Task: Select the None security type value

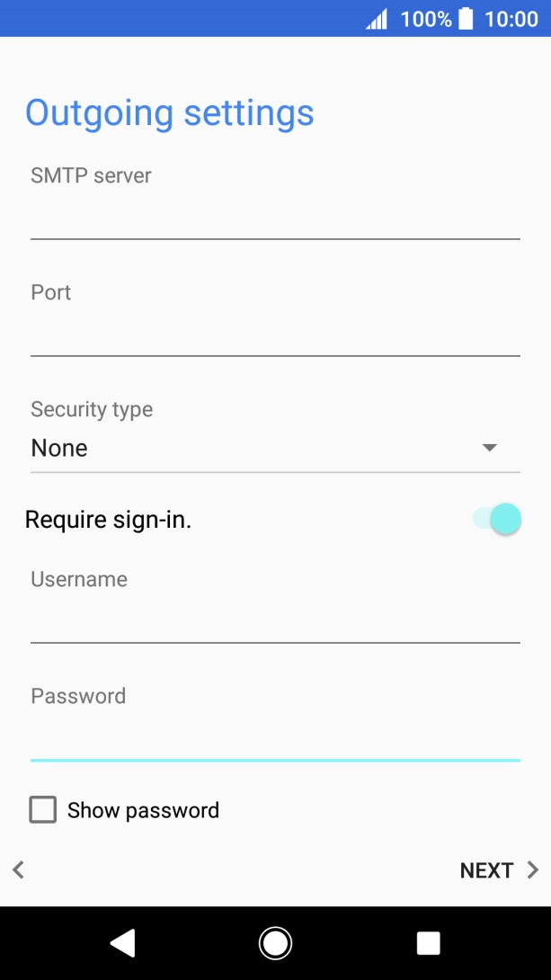Action: point(59,448)
